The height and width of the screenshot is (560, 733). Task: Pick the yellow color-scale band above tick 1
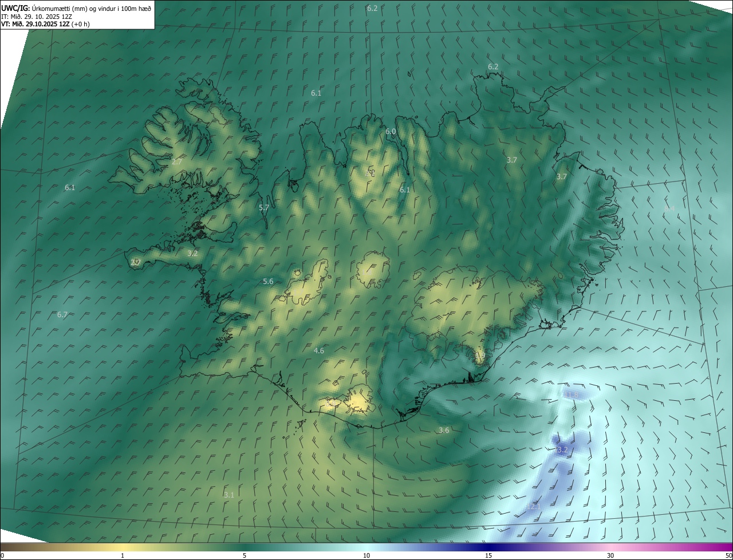coord(122,547)
